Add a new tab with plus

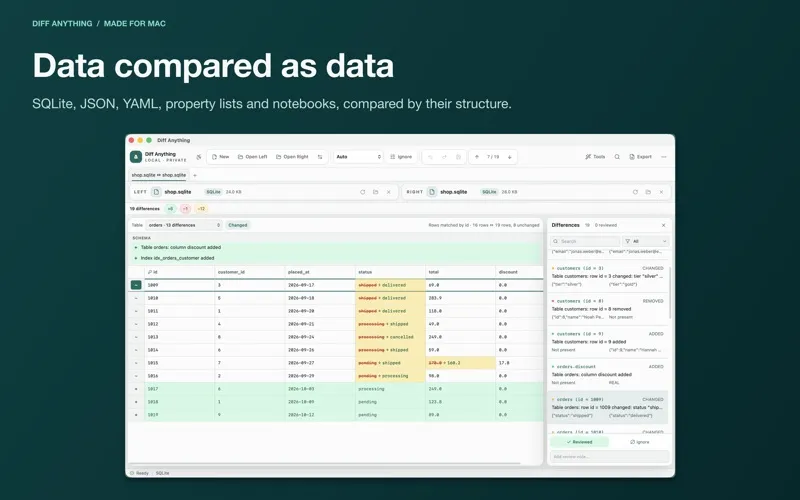point(195,176)
